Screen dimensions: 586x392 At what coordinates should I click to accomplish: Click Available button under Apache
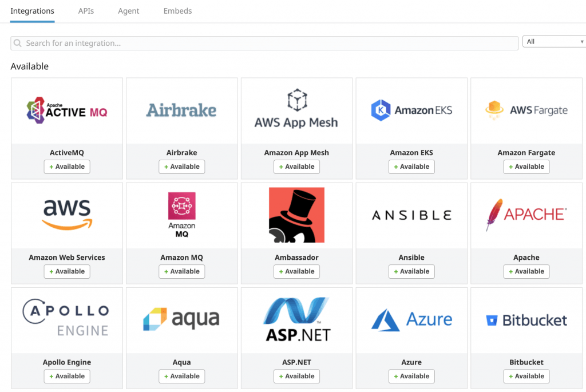tap(526, 271)
